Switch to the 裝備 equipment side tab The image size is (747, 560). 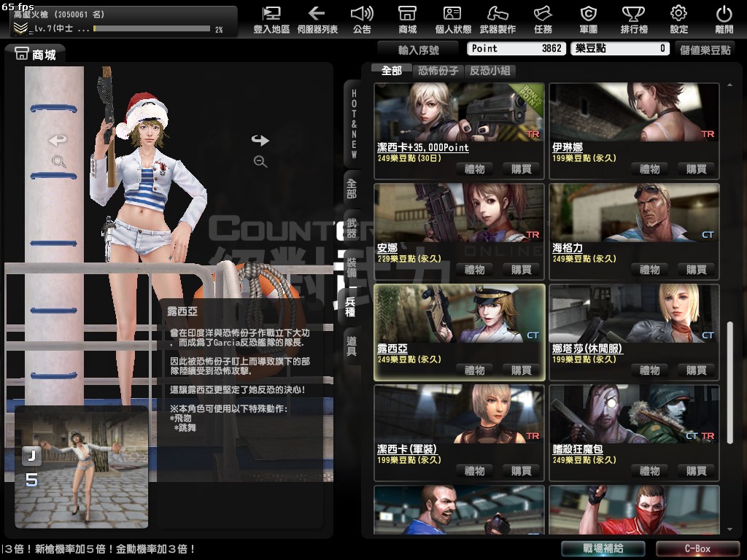pyautogui.click(x=352, y=268)
